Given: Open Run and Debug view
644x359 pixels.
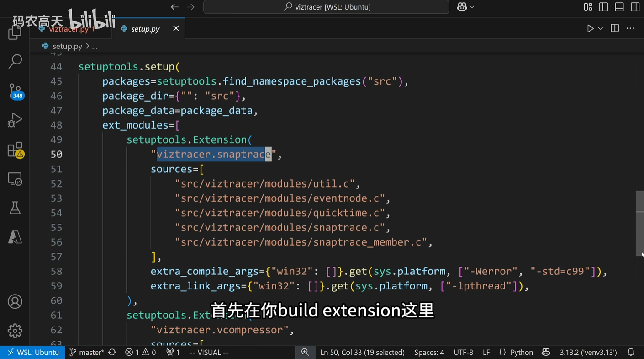Looking at the screenshot, I should coord(15,120).
